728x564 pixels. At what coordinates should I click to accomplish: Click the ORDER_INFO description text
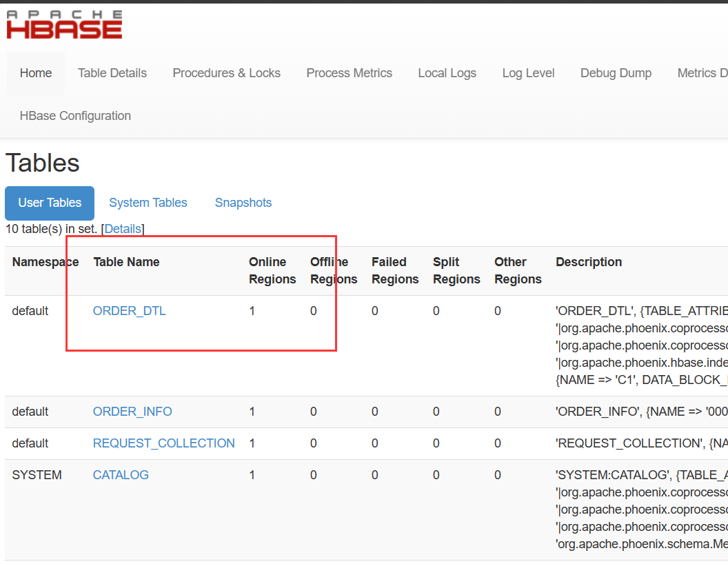pos(642,412)
